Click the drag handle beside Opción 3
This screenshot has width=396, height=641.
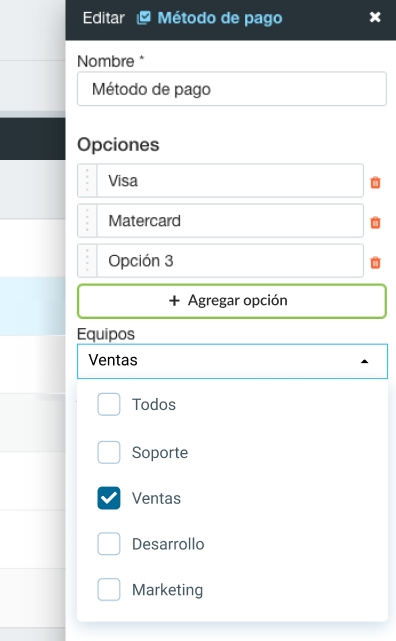click(87, 261)
